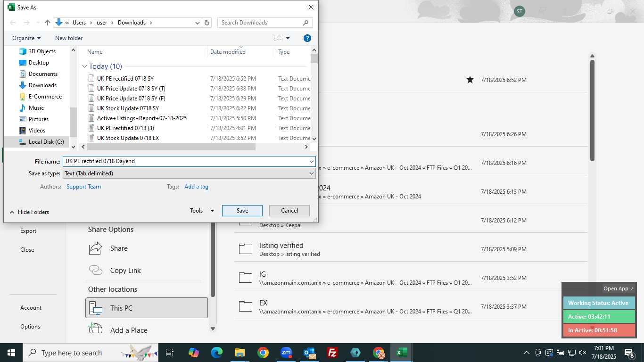Open Microsoft Edge from the taskbar
The width and height of the screenshot is (644, 362).
pos(217,353)
